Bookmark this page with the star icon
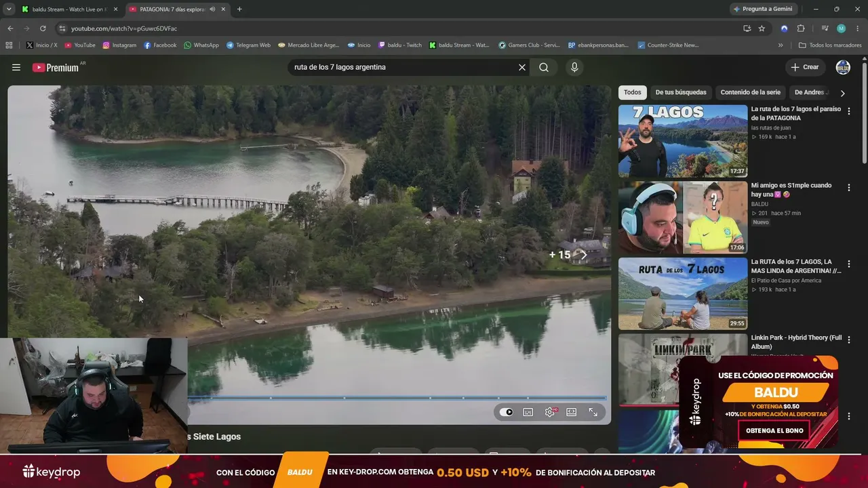The width and height of the screenshot is (868, 488). pyautogui.click(x=762, y=28)
